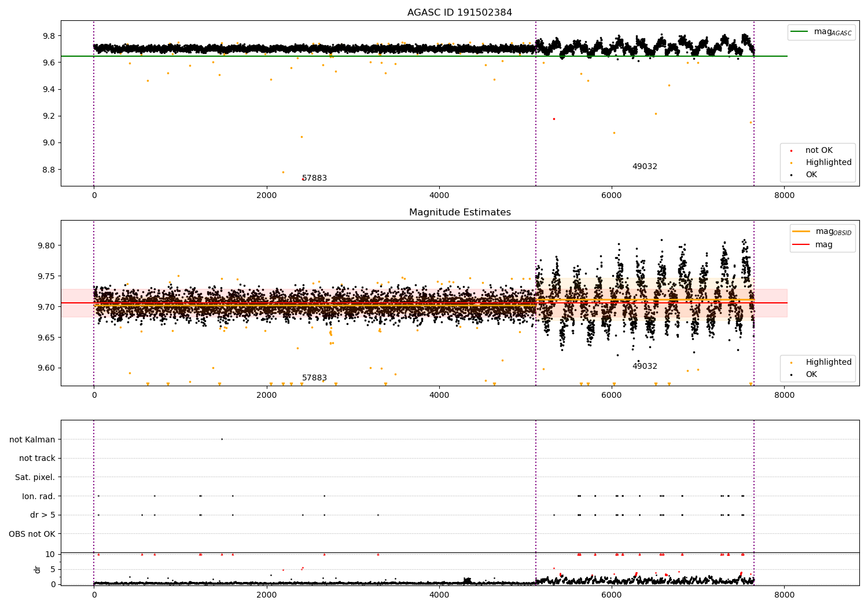The width and height of the screenshot is (868, 608).
Task: Click the mag AGASC legend label
Action: pyautogui.click(x=833, y=32)
